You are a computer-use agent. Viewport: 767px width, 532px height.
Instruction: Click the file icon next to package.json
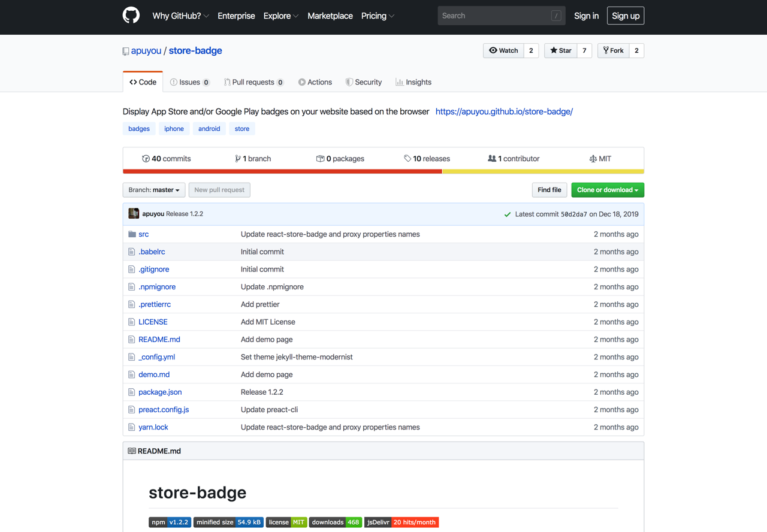tap(131, 392)
